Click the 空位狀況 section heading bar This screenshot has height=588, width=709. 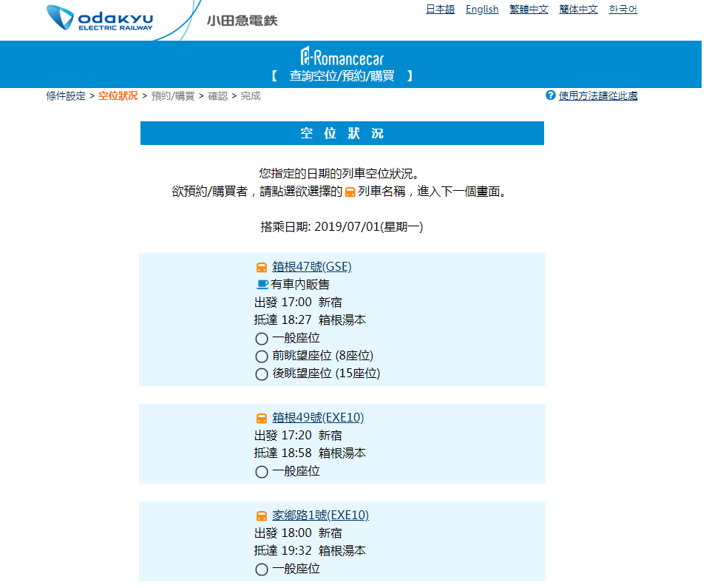pyautogui.click(x=342, y=133)
